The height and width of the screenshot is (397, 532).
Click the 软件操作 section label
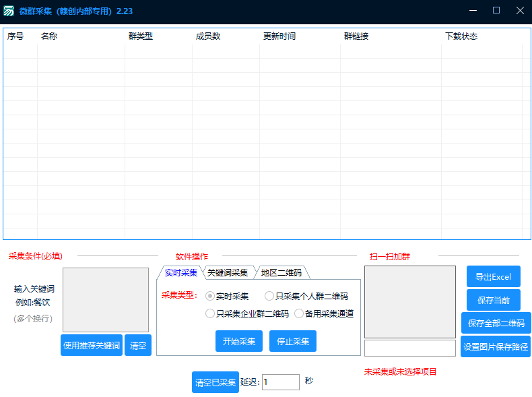(x=192, y=256)
